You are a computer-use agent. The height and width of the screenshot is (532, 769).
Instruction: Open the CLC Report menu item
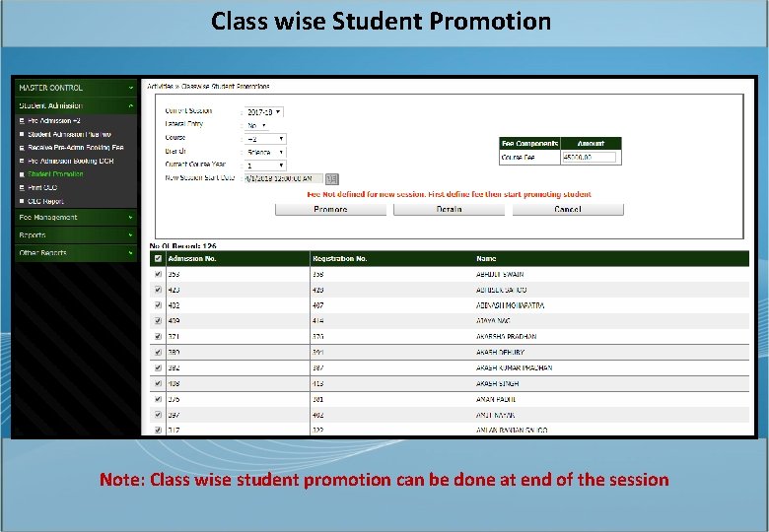pos(45,201)
